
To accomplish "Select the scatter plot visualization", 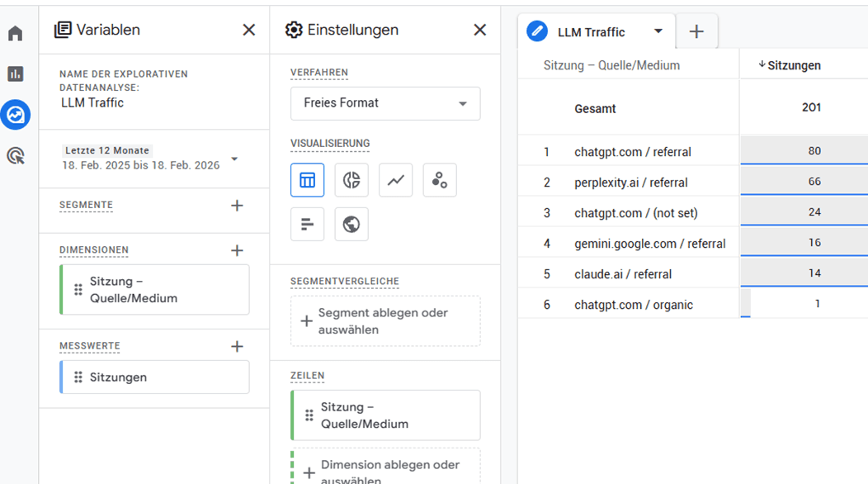I will pos(440,179).
